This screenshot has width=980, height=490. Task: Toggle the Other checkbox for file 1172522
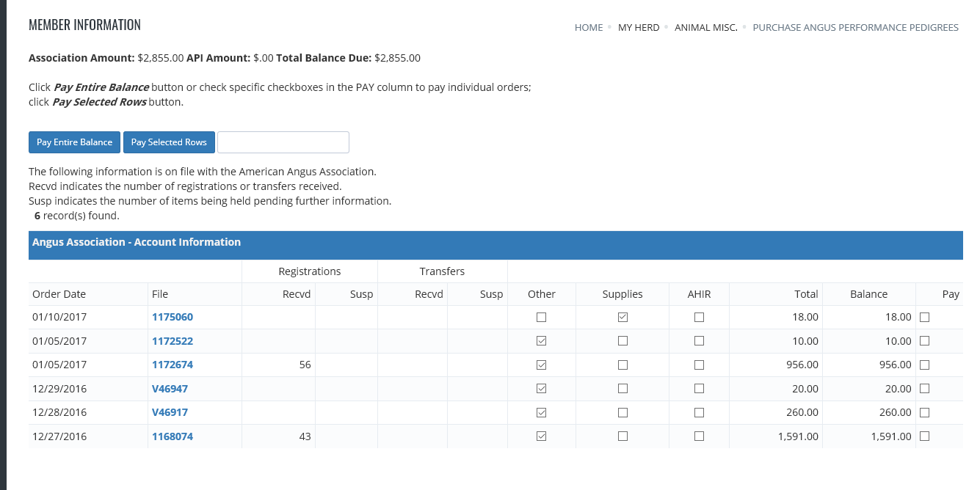pos(542,341)
